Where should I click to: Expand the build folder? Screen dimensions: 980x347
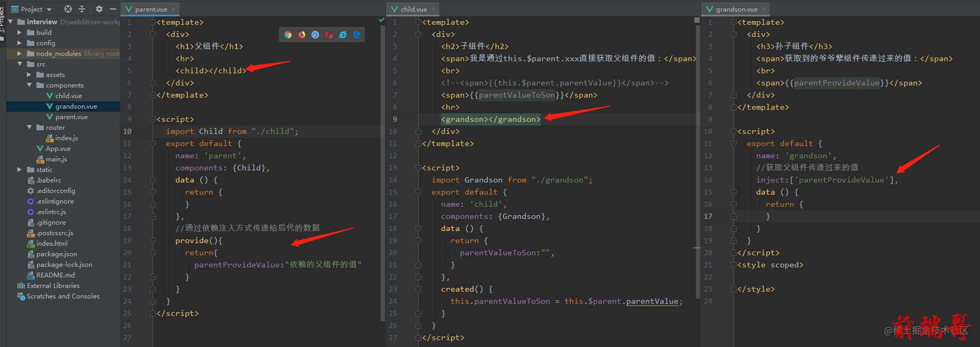(20, 32)
